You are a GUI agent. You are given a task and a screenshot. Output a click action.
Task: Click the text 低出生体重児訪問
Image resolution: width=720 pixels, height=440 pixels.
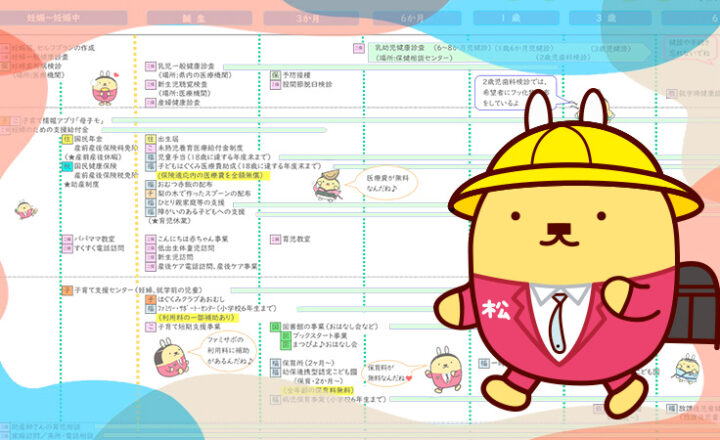[x=186, y=248]
